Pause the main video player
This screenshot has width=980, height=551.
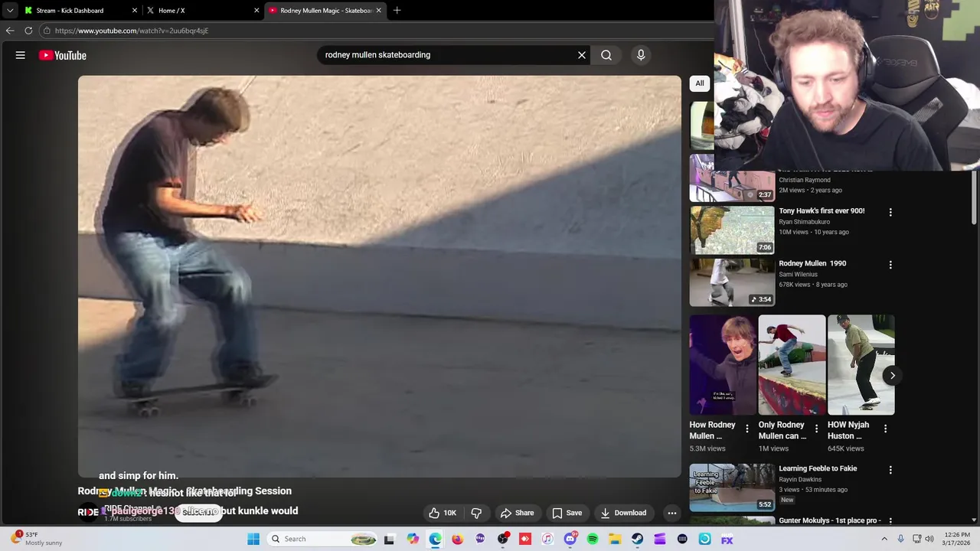click(379, 276)
